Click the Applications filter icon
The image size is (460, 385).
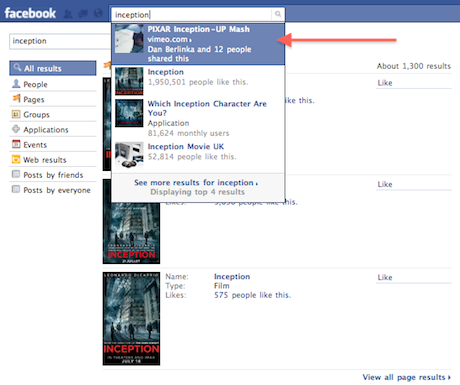click(16, 129)
